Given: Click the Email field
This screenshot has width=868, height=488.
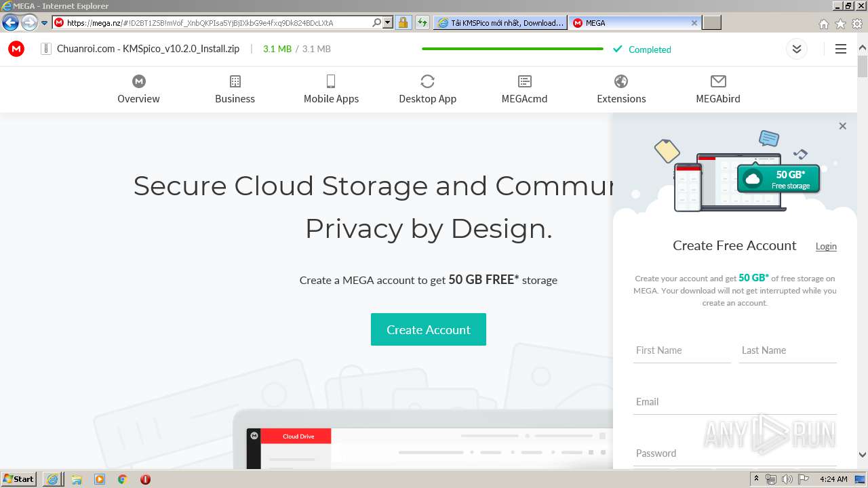Looking at the screenshot, I should pyautogui.click(x=735, y=402).
